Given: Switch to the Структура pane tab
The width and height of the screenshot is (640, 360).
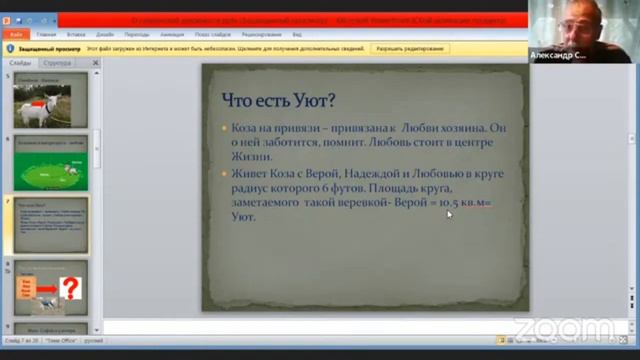Looking at the screenshot, I should (x=57, y=63).
